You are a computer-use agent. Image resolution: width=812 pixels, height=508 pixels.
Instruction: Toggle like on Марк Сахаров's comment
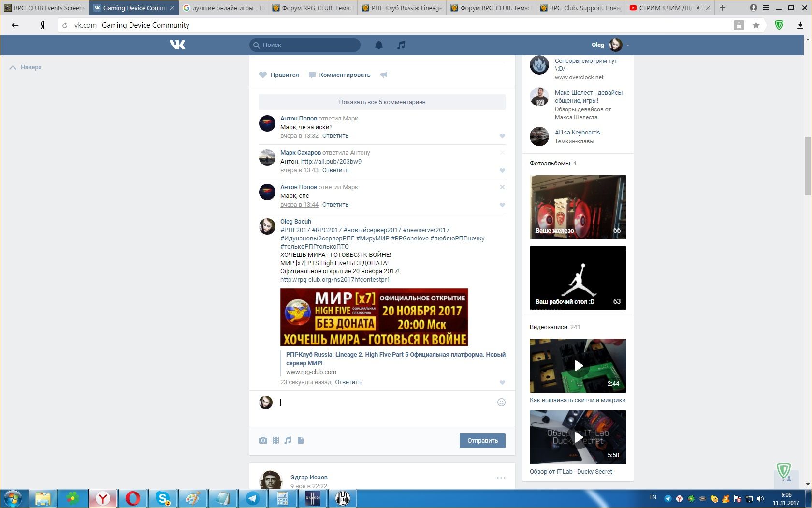point(502,170)
